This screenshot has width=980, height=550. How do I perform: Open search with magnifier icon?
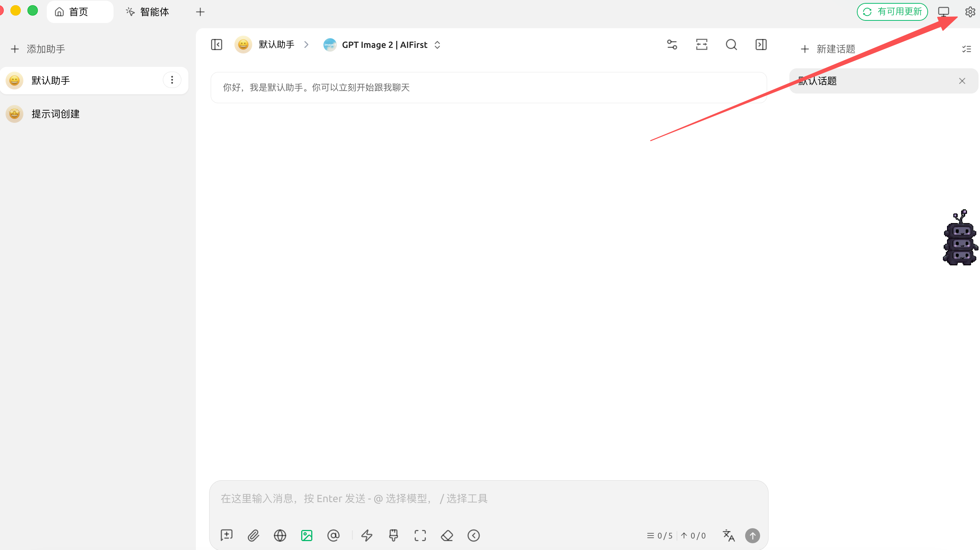click(x=731, y=45)
